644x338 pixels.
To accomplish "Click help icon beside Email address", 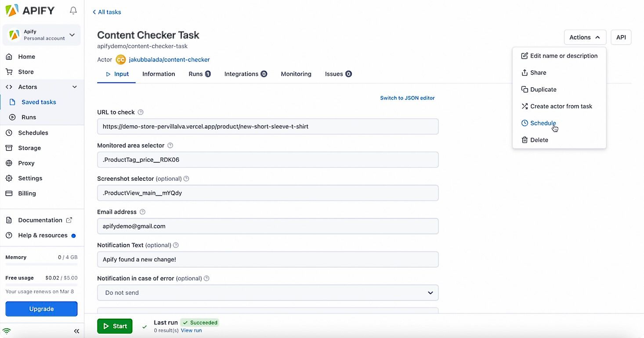I will 142,212.
